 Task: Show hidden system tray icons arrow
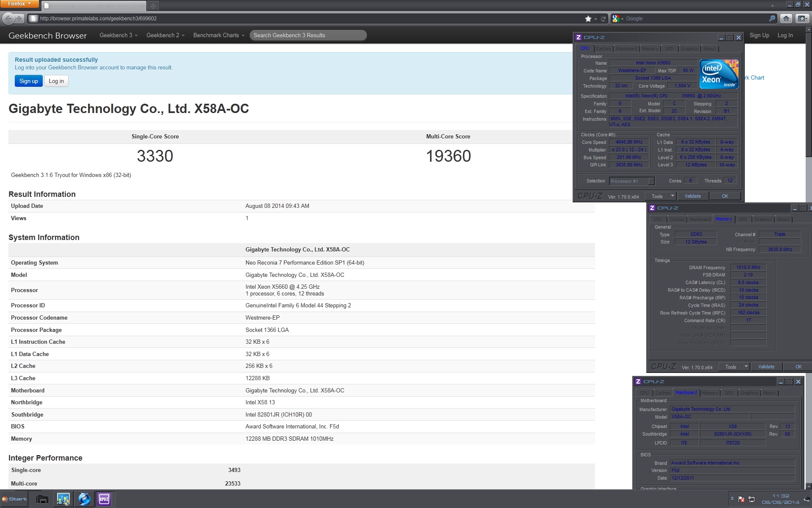[x=732, y=499]
